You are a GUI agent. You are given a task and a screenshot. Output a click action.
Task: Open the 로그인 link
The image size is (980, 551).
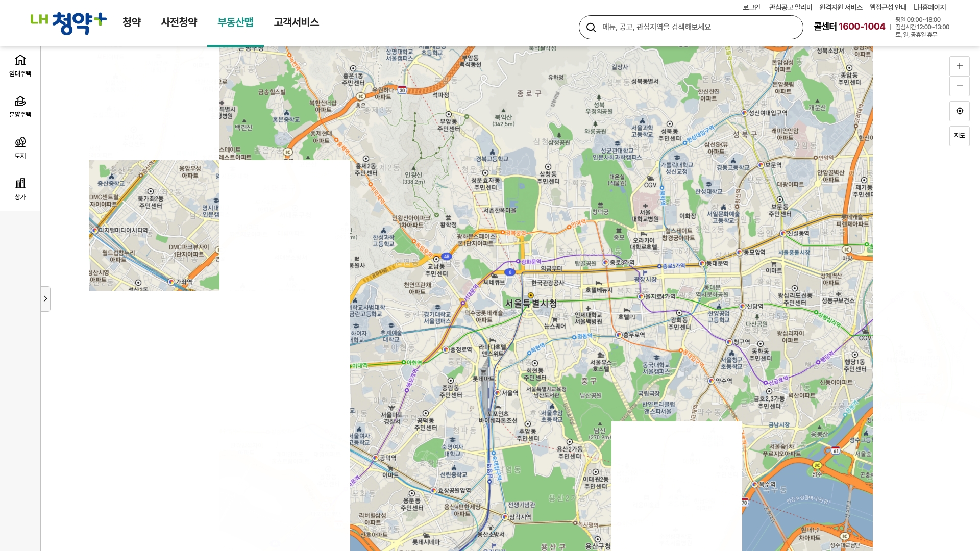(749, 7)
